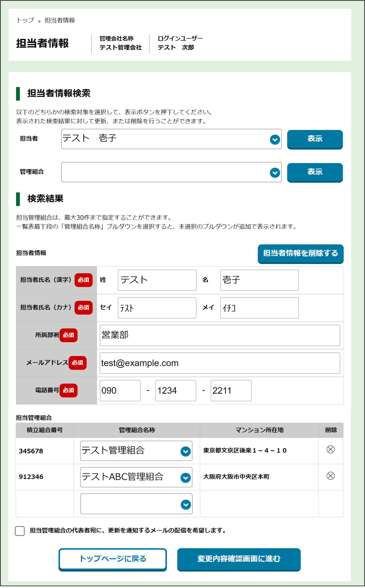This screenshot has width=365, height=588.
Task: Click the セイ kana input field
Action: [x=157, y=308]
